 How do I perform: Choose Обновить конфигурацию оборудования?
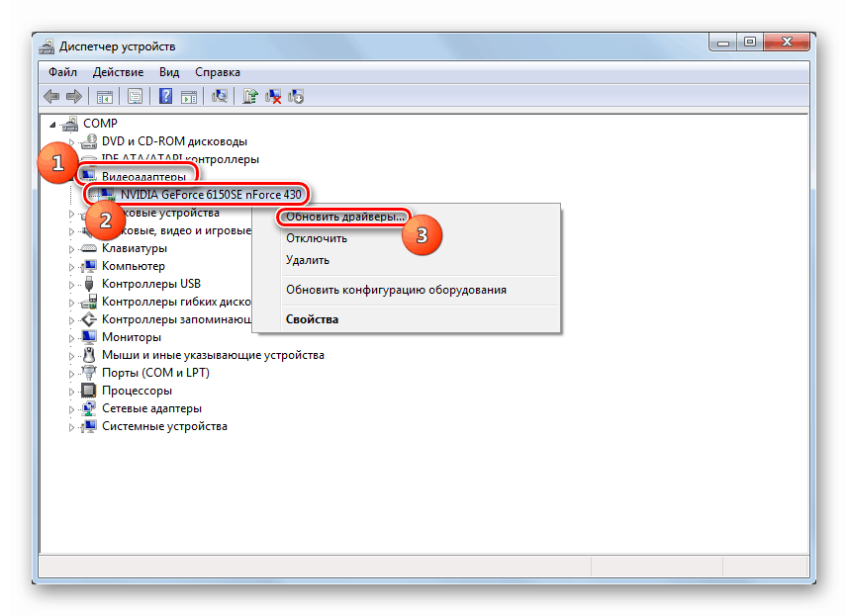click(396, 290)
